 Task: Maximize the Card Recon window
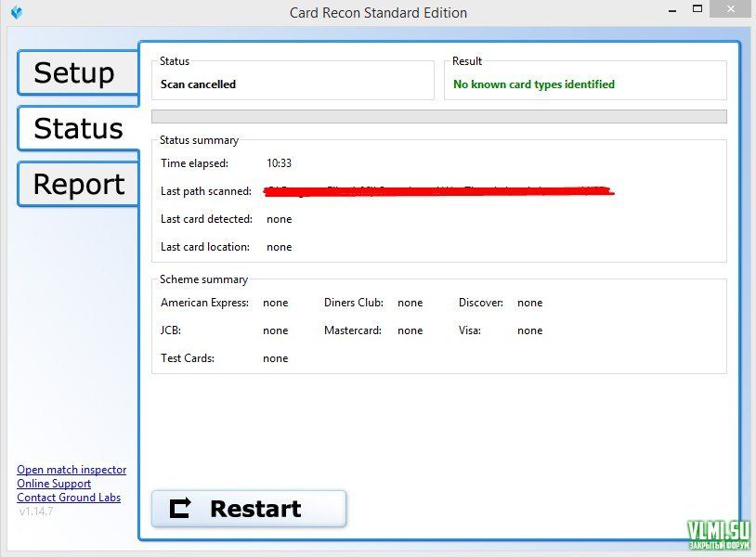coord(695,12)
